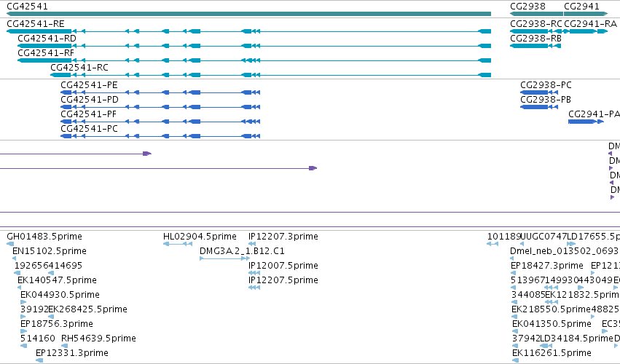Click the dark teal CG42541 gene bar
The height and width of the screenshot is (364, 620).
coord(248,14)
